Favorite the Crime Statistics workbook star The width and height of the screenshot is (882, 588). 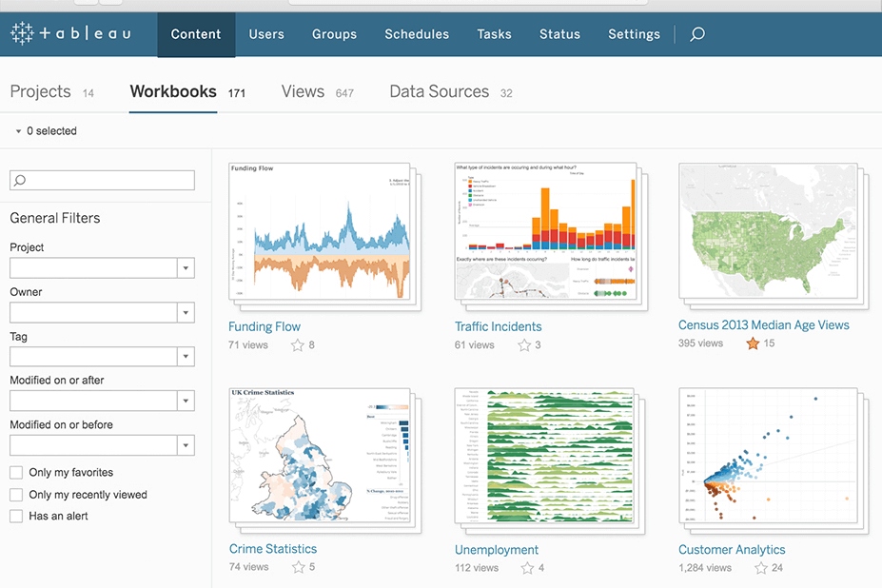(298, 567)
